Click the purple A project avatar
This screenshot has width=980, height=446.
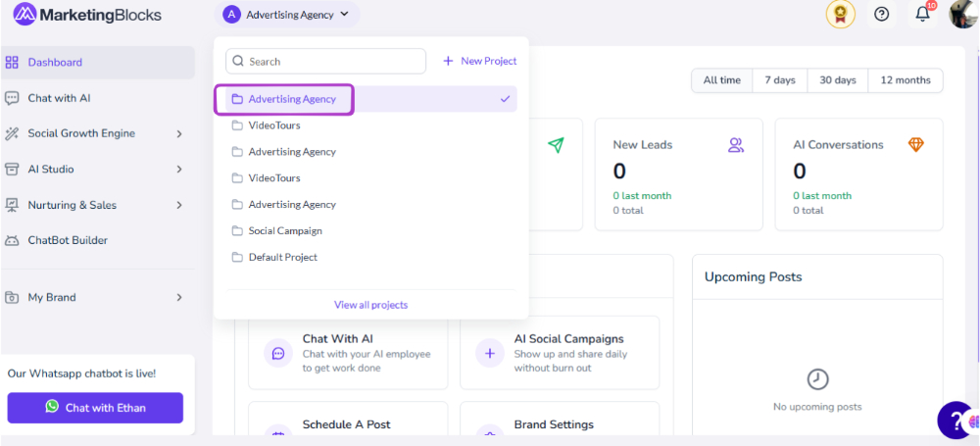pos(231,15)
